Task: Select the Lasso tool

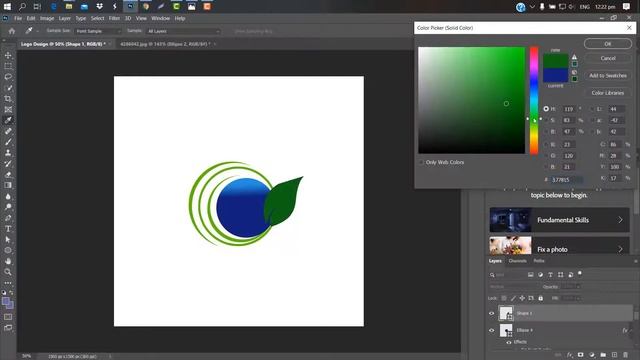Action: pyautogui.click(x=8, y=77)
